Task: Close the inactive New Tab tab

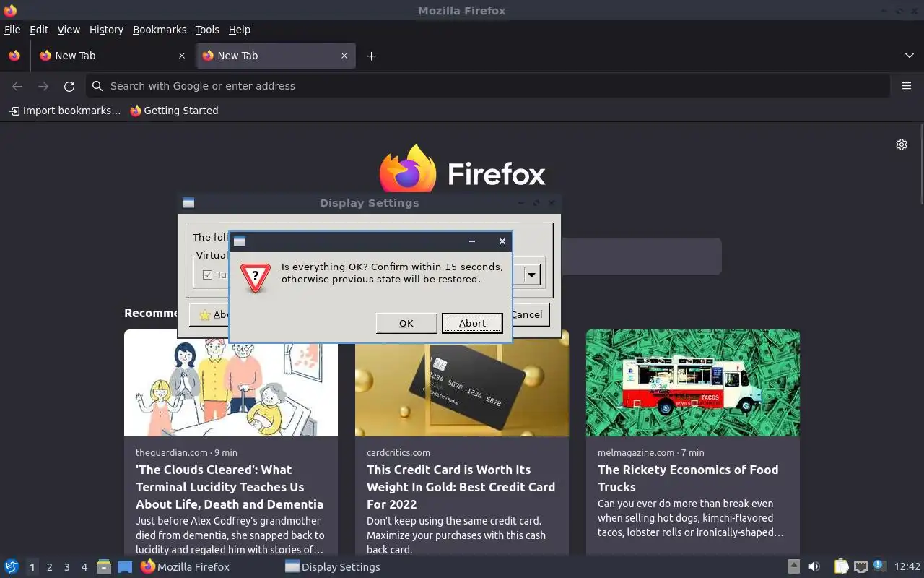Action: tap(182, 56)
